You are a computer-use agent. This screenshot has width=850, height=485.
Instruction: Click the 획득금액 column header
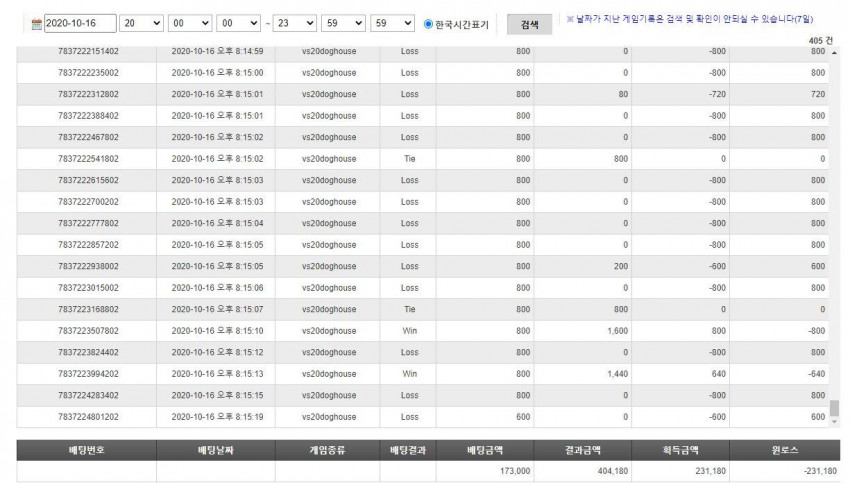(680, 450)
